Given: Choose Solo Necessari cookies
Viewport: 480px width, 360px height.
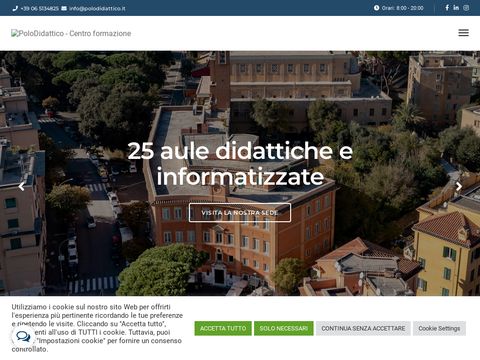Looking at the screenshot, I should pos(284,328).
